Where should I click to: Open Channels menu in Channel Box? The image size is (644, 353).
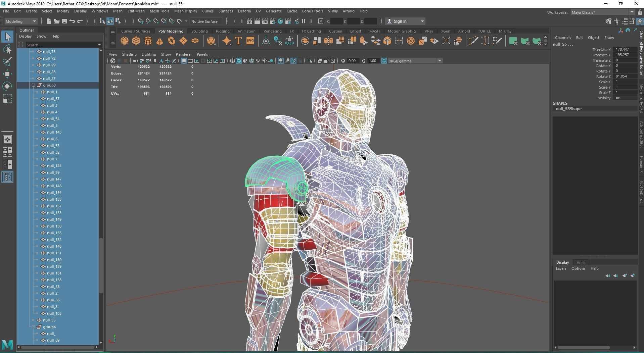tap(563, 38)
